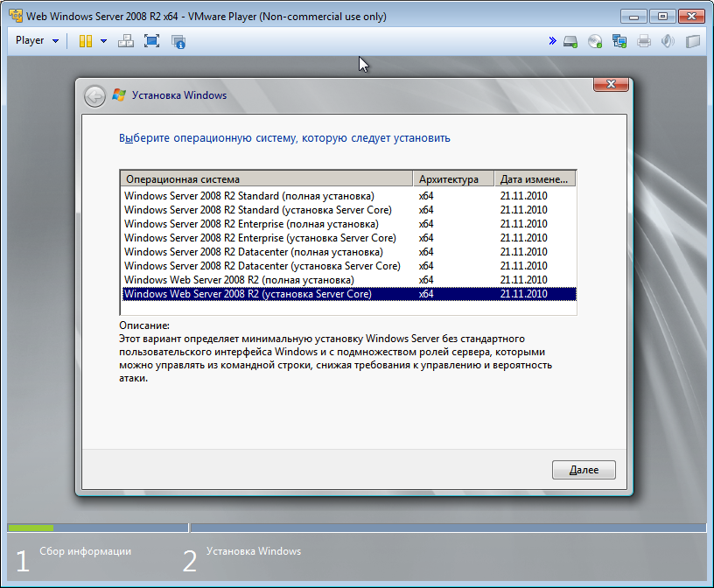Switch to Unity mode
The width and height of the screenshot is (714, 588).
(178, 41)
